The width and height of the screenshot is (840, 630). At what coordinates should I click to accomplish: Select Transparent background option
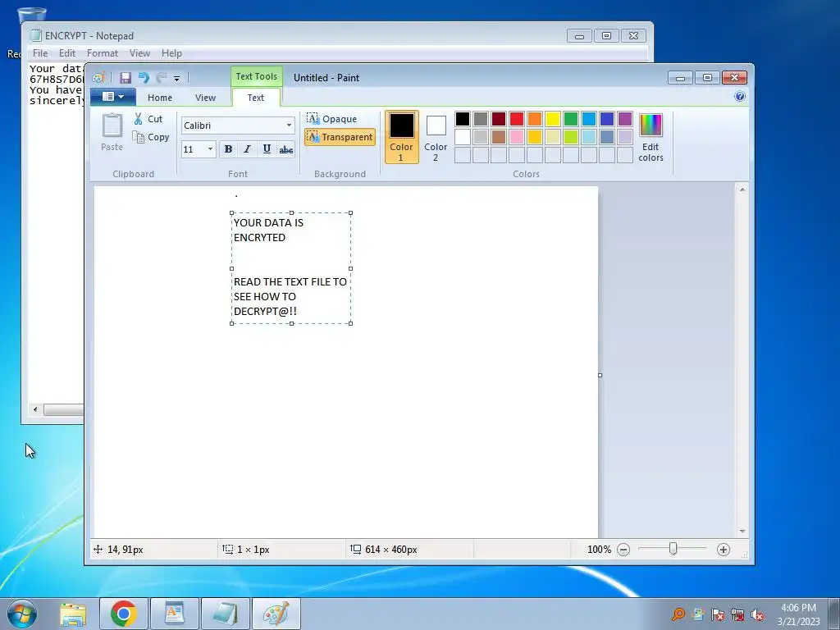pos(340,137)
